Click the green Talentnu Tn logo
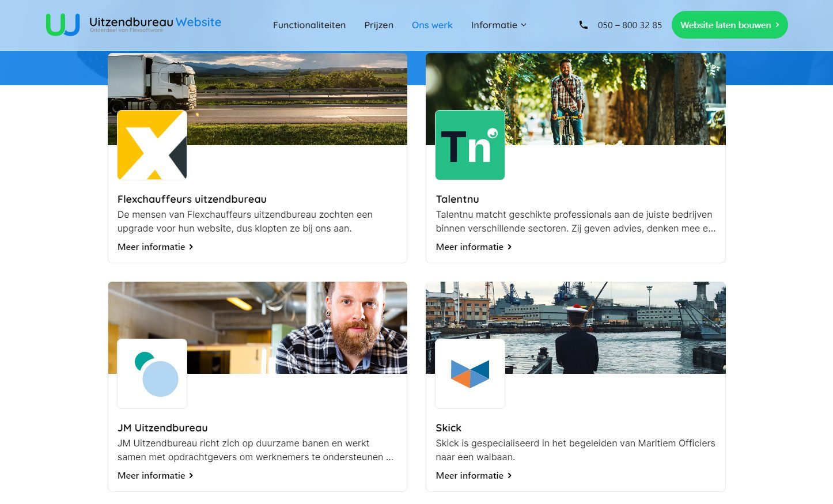The width and height of the screenshot is (833, 504). [470, 145]
